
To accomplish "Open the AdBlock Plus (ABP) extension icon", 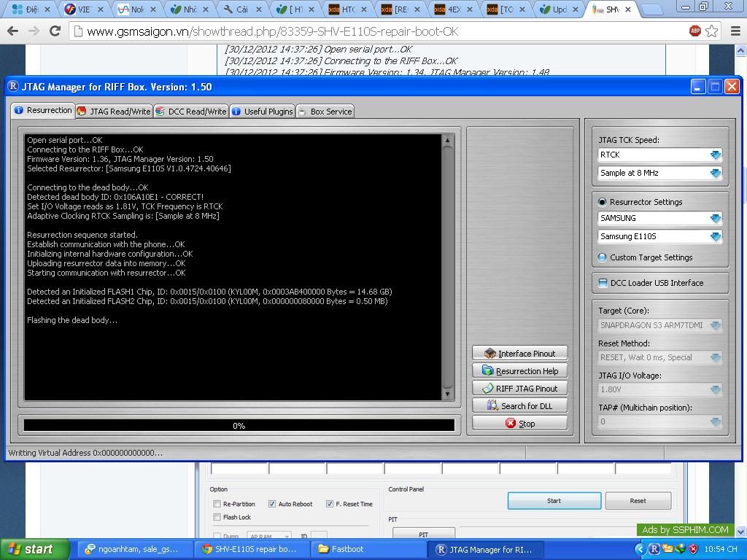I will pyautogui.click(x=695, y=31).
